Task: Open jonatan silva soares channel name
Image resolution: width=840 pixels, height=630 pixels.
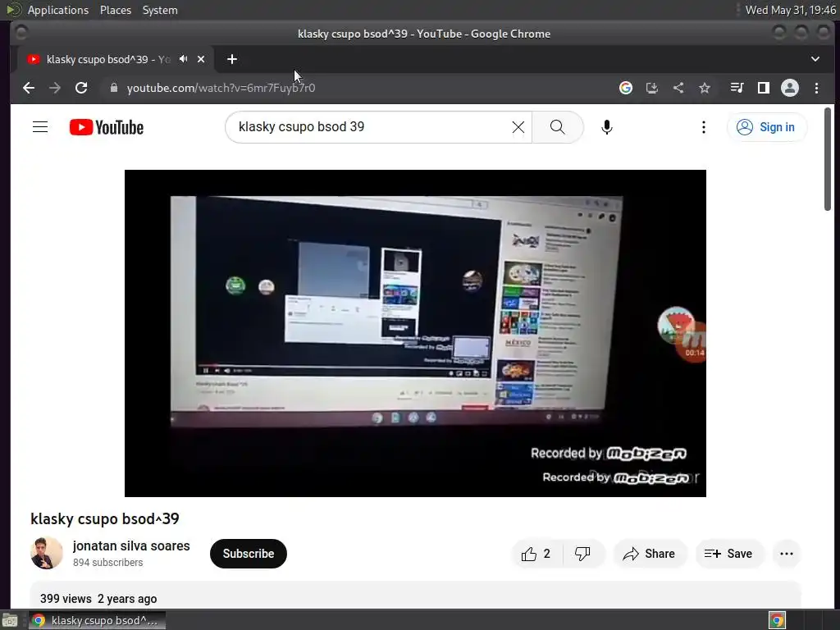Action: coord(131,546)
